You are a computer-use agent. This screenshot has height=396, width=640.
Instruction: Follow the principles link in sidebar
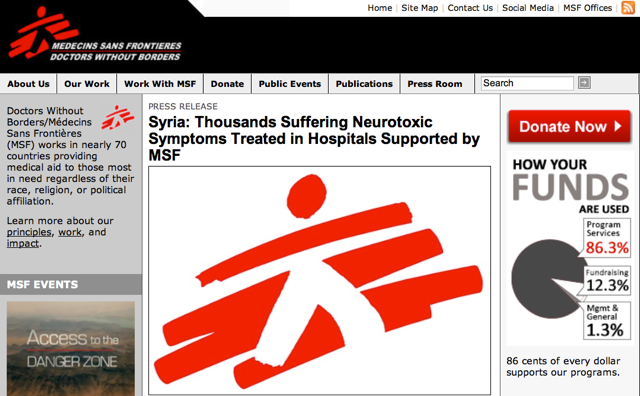pyautogui.click(x=29, y=232)
